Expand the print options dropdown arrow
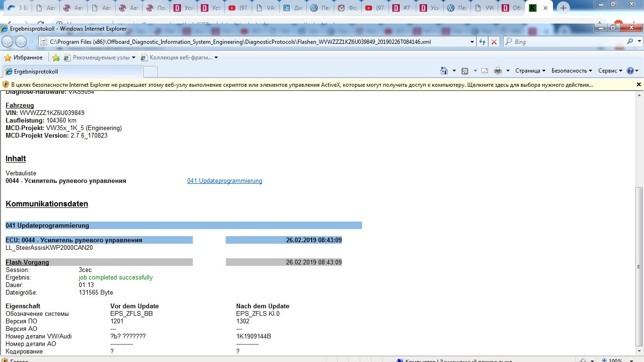 click(508, 71)
